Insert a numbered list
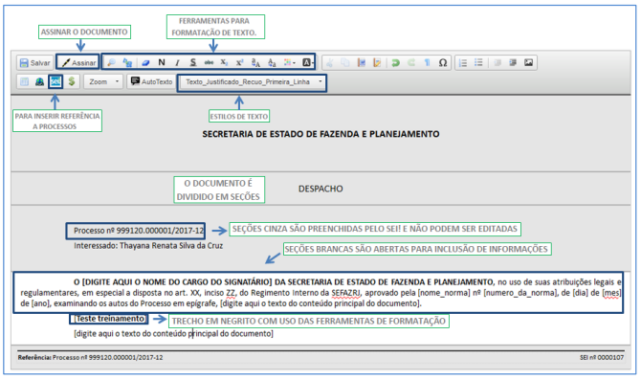This screenshot has width=641, height=380. [x=463, y=63]
